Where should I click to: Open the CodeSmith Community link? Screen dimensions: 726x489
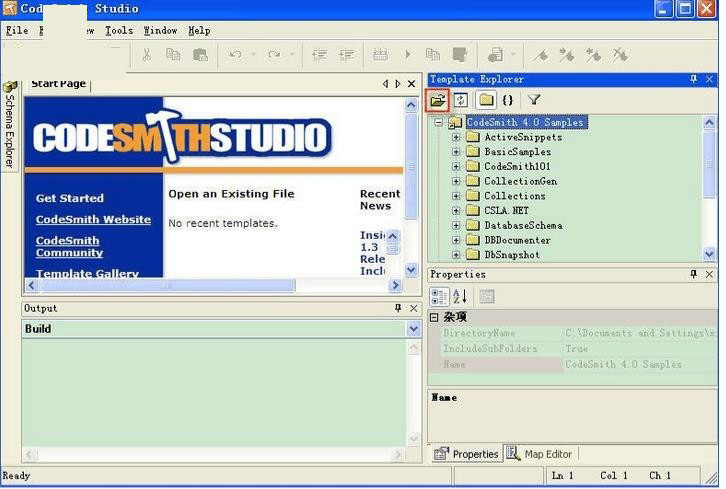[69, 247]
